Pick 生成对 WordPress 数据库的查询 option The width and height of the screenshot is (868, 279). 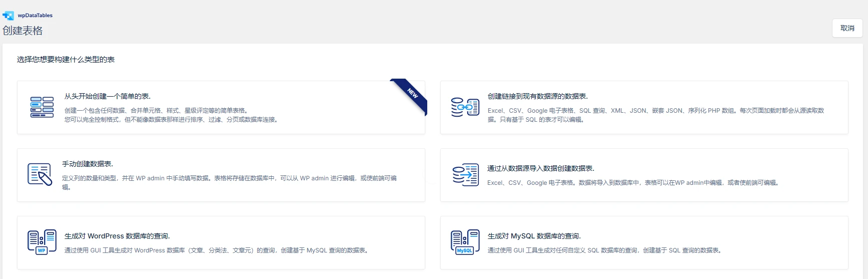click(221, 242)
